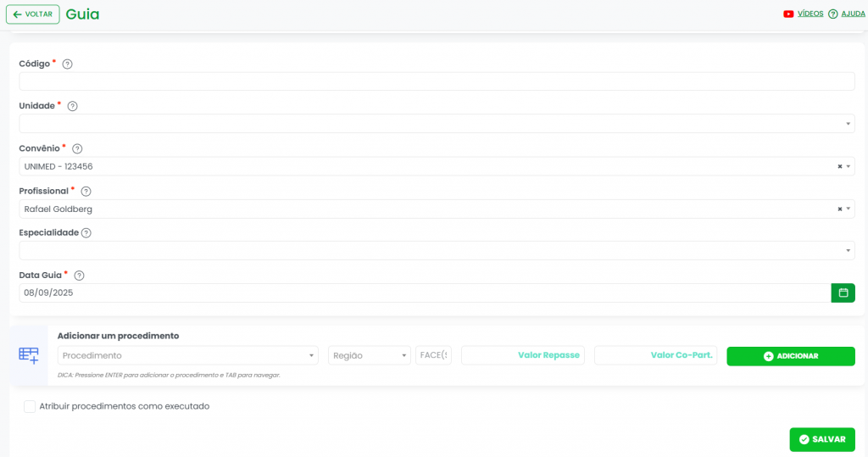Open the Unidade dropdown
Screen dimensions: 868x457
437,124
